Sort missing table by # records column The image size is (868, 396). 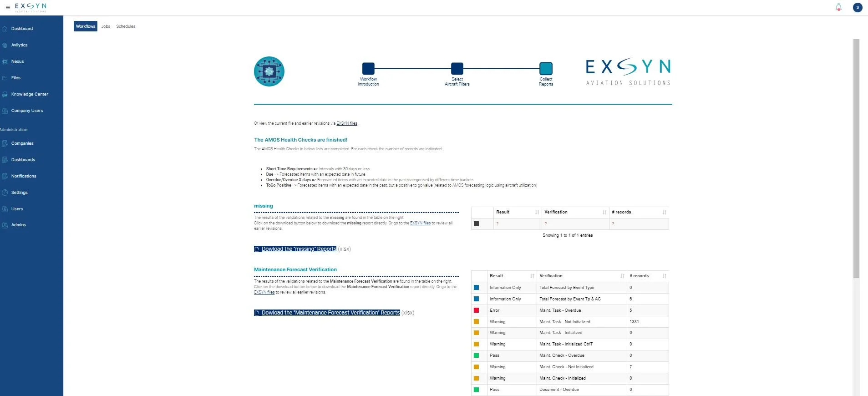pos(639,212)
